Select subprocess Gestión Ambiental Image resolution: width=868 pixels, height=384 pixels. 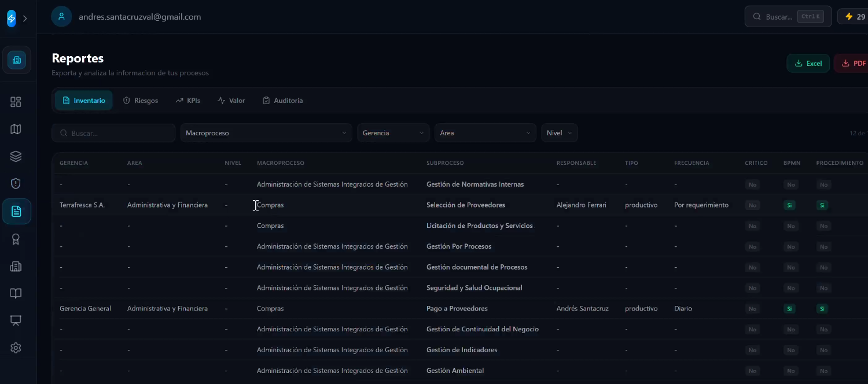pos(455,371)
